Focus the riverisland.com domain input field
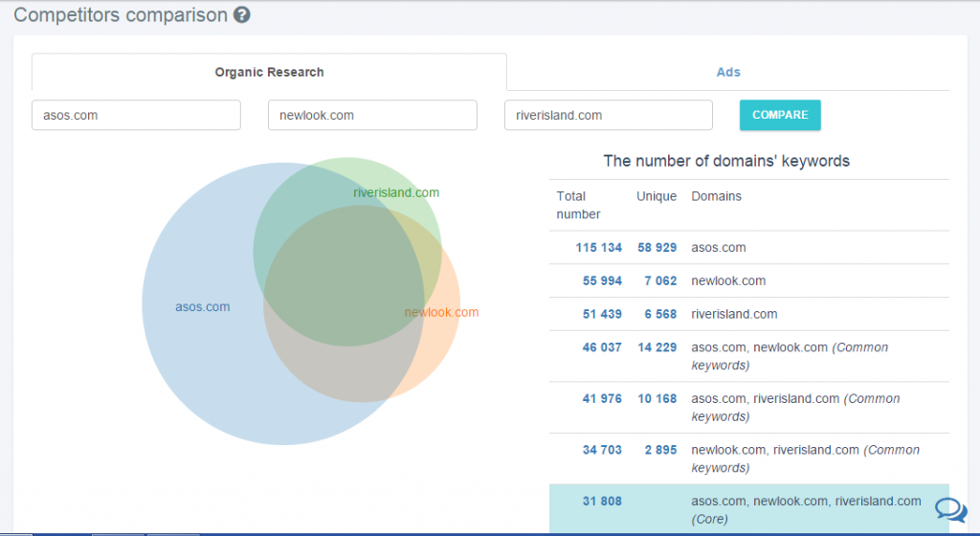The width and height of the screenshot is (980, 536). click(608, 115)
